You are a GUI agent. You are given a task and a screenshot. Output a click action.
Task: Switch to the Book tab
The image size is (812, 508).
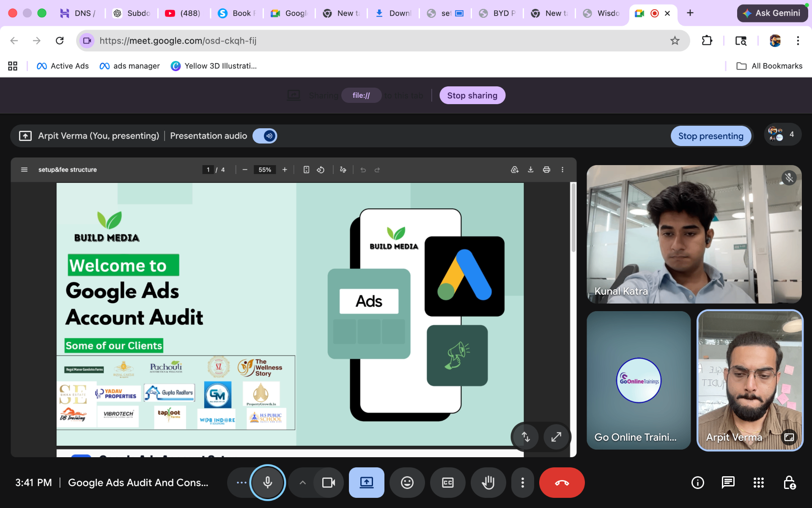click(x=236, y=13)
